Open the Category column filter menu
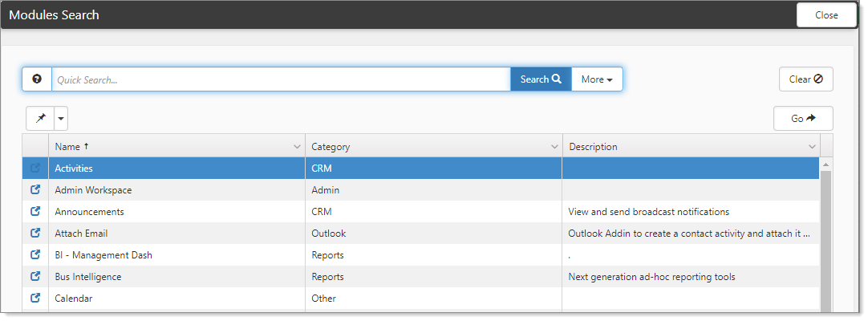The width and height of the screenshot is (868, 321). click(x=554, y=147)
